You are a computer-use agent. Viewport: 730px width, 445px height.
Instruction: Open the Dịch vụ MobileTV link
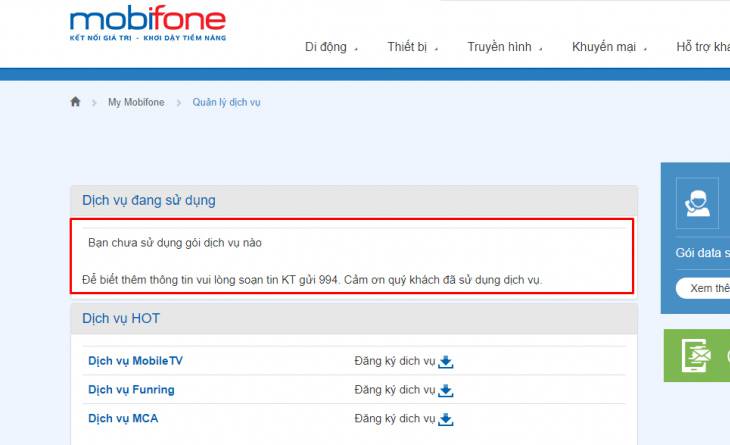click(x=135, y=361)
